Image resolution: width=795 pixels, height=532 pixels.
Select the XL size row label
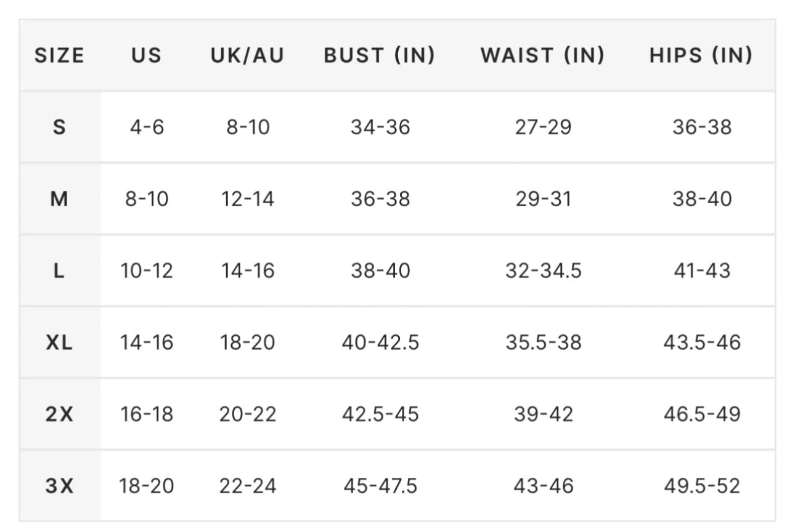[59, 342]
